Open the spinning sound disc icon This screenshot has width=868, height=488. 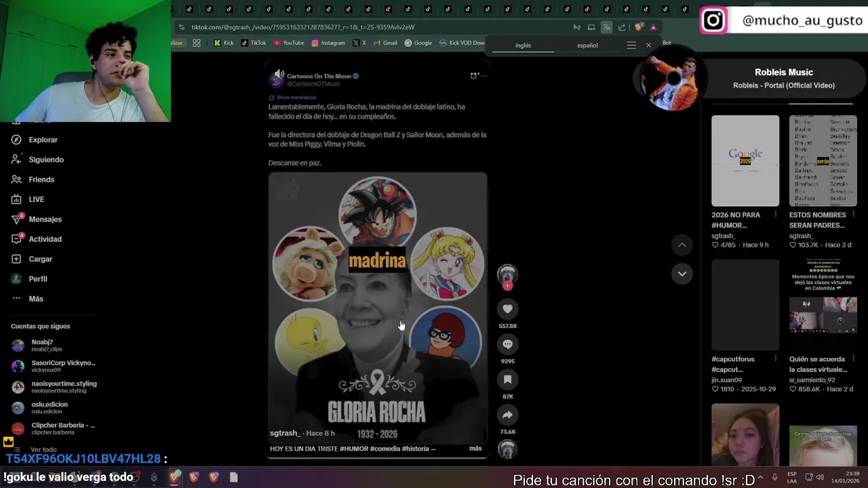click(x=507, y=449)
